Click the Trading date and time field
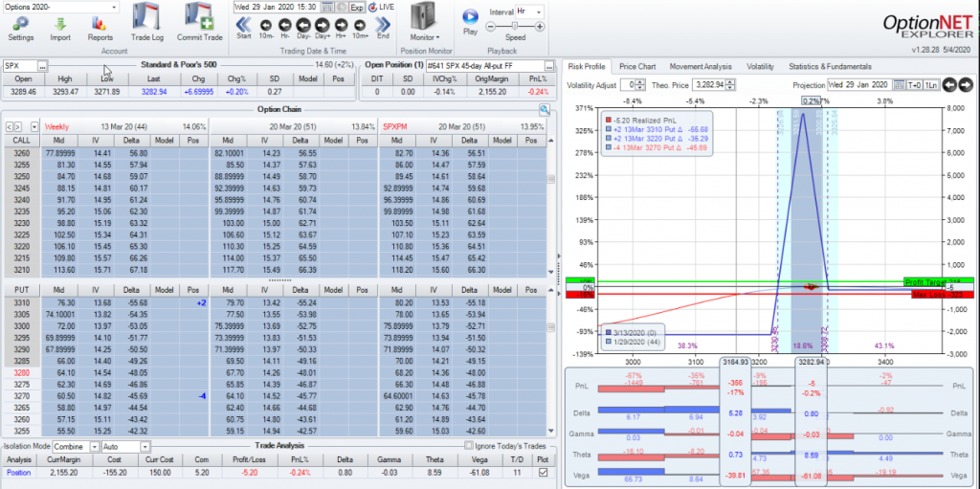The height and width of the screenshot is (489, 980). (277, 7)
